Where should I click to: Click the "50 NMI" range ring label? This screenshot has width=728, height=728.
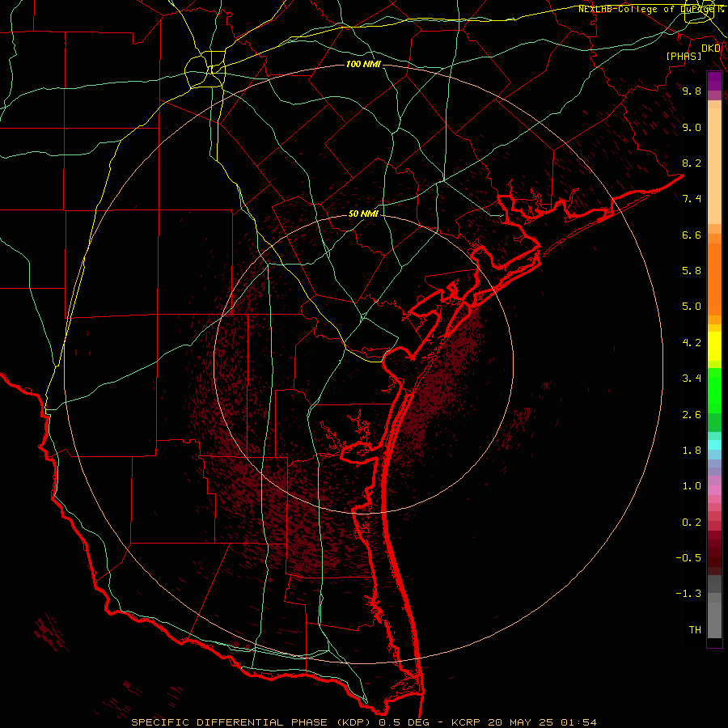(x=363, y=214)
